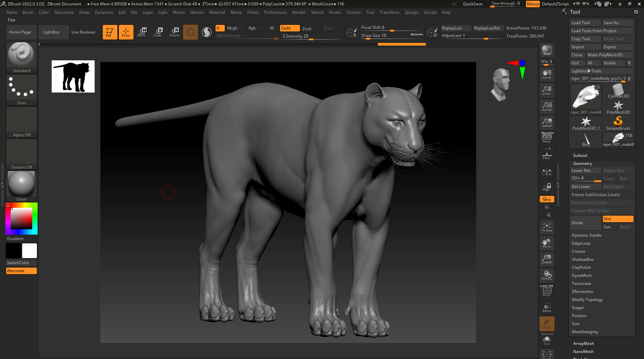Viewport: 644px width, 359px height.
Task: Select the Rotate transform tool in top shelf
Action: (x=175, y=32)
